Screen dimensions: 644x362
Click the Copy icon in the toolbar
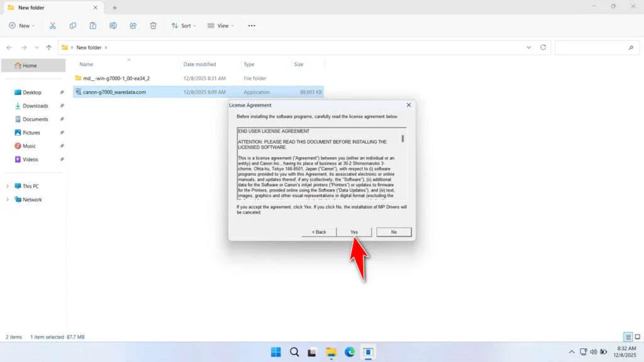(72, 26)
